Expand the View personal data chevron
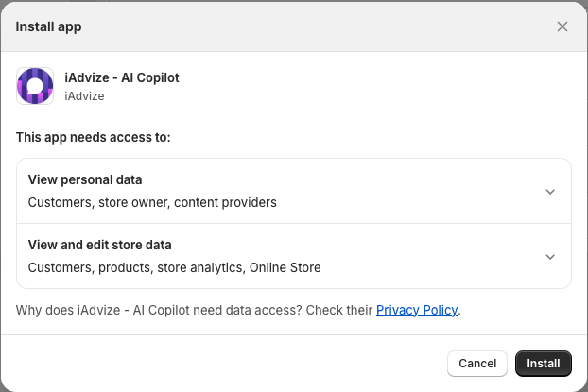This screenshot has height=392, width=588. pyautogui.click(x=550, y=192)
